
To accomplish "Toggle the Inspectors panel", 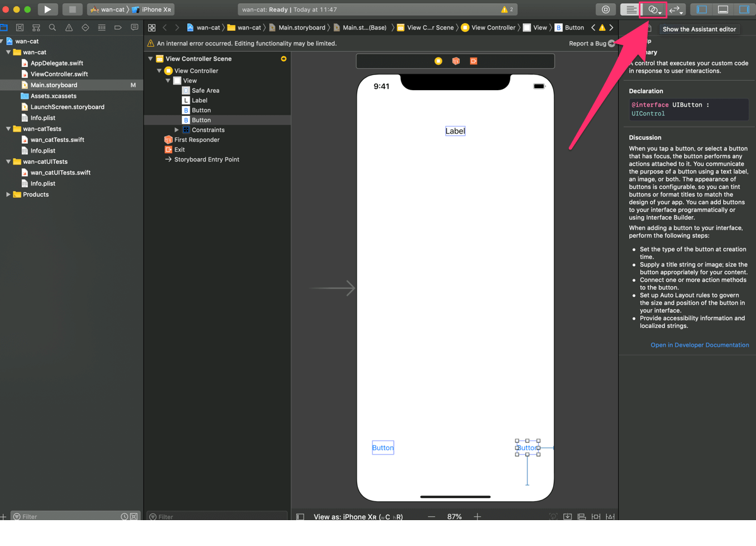I will [745, 9].
